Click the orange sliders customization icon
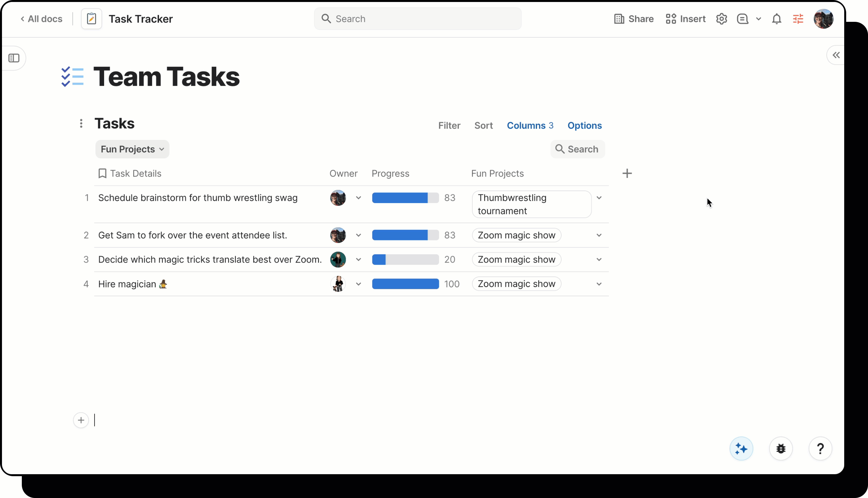868x498 pixels. tap(798, 19)
